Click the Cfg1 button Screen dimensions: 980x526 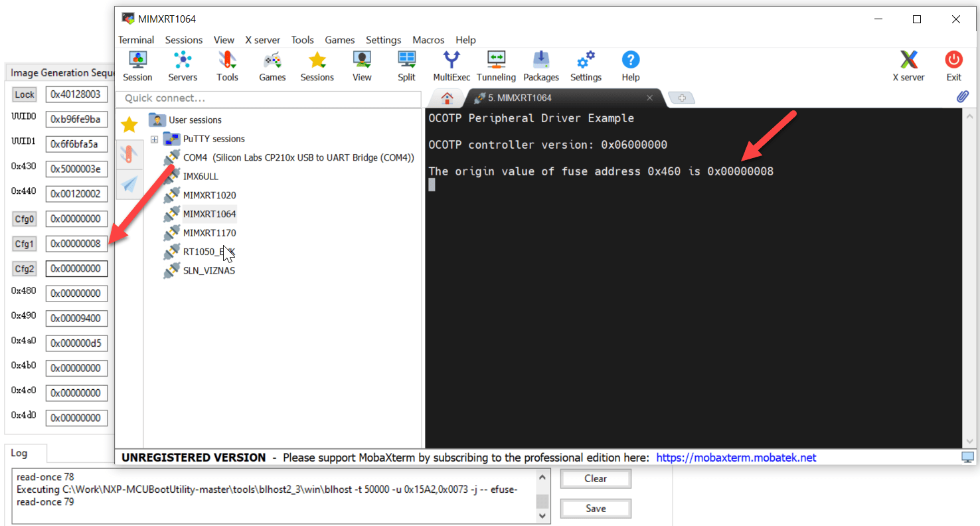coord(25,244)
